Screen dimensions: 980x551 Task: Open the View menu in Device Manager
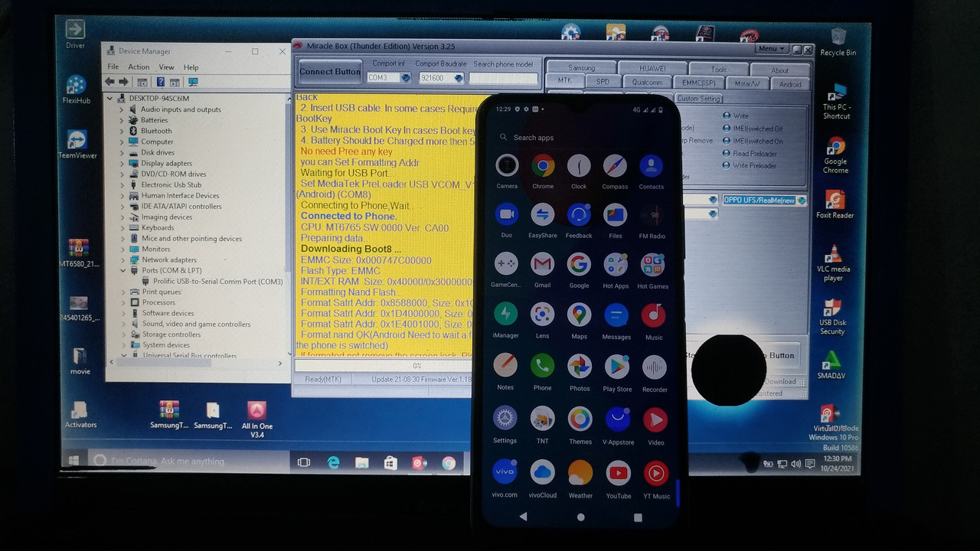166,67
